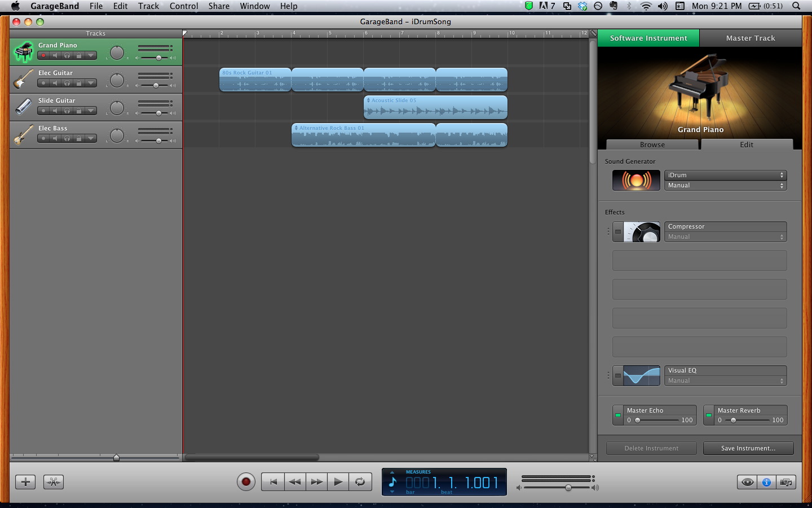Viewport: 812px width, 508px height.
Task: Switch to the Master Track tab
Action: click(x=750, y=38)
